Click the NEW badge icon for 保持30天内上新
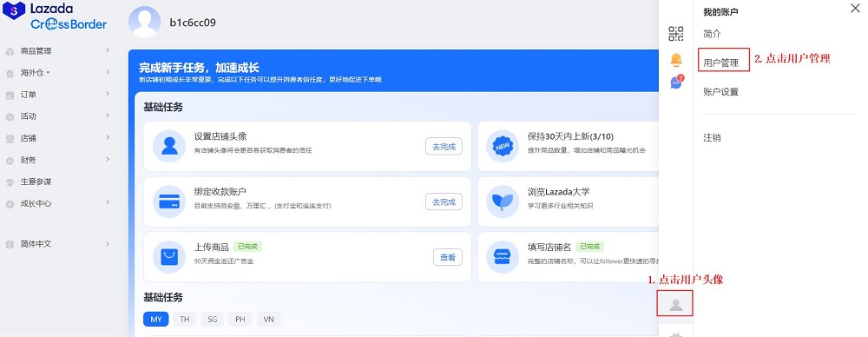 click(x=503, y=146)
